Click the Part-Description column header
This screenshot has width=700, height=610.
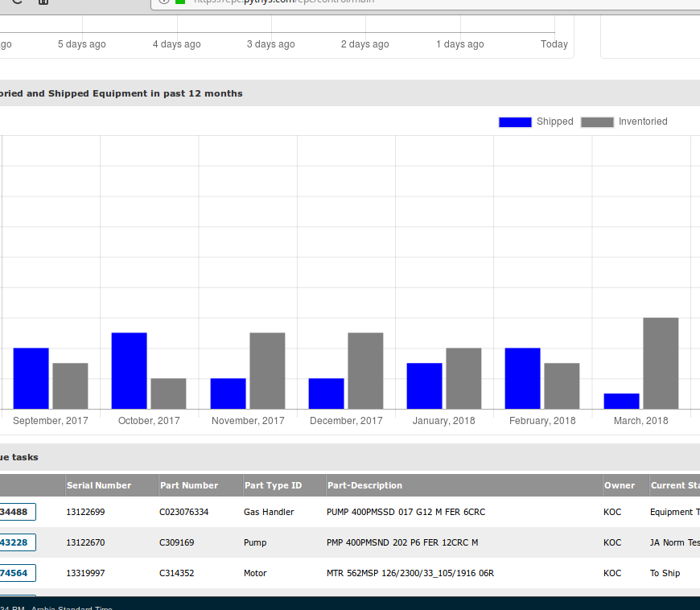click(364, 485)
